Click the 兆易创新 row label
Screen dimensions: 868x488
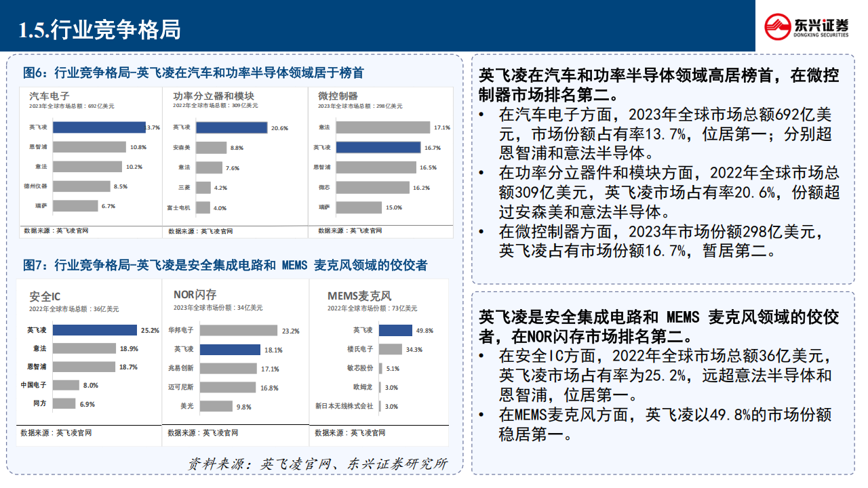coord(181,369)
